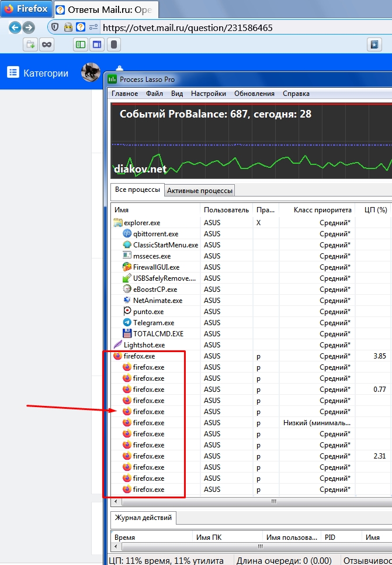Select the Ответы Mail.ru browser tab
This screenshot has height=565, width=392.
(106, 10)
